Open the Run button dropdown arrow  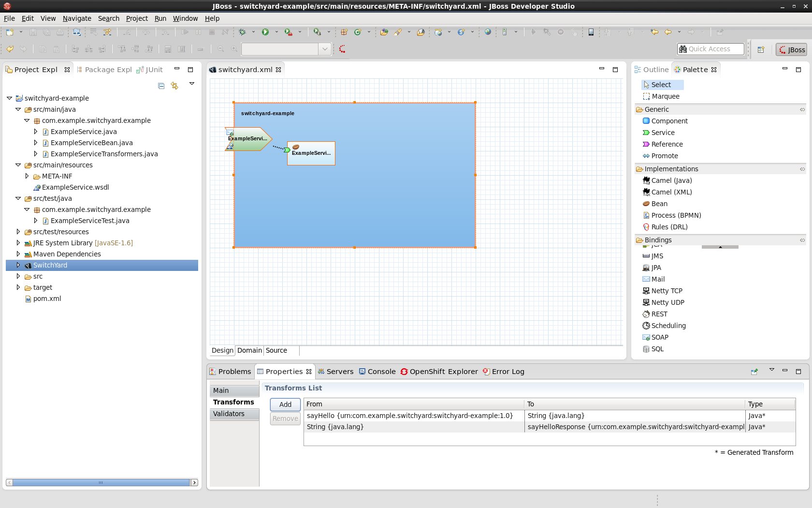tap(276, 32)
